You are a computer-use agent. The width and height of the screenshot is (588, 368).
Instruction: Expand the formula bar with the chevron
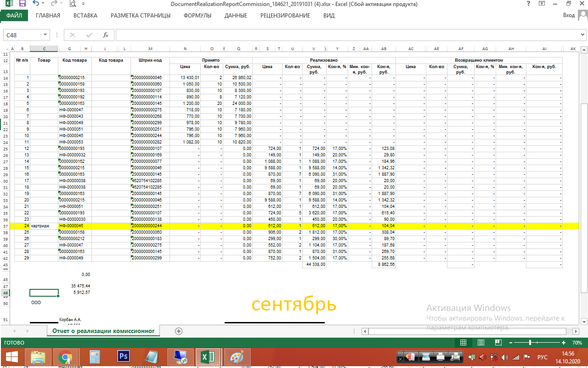tap(582, 35)
